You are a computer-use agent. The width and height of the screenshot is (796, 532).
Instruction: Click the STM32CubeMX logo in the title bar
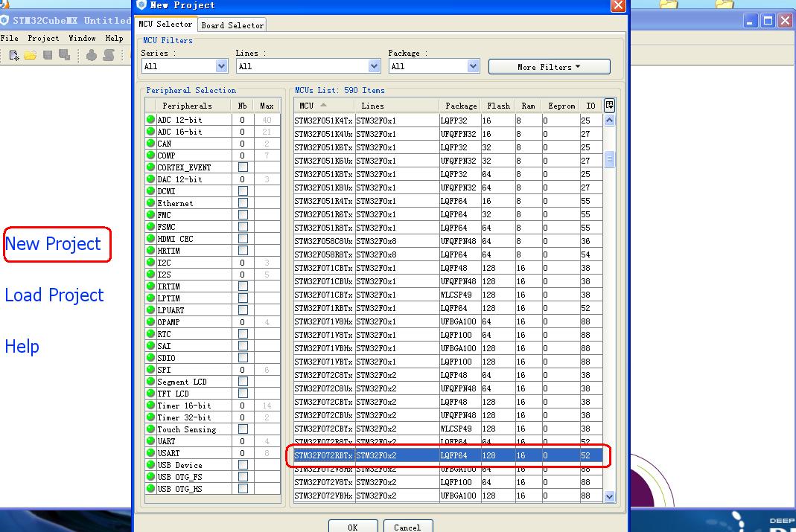pos(5,20)
